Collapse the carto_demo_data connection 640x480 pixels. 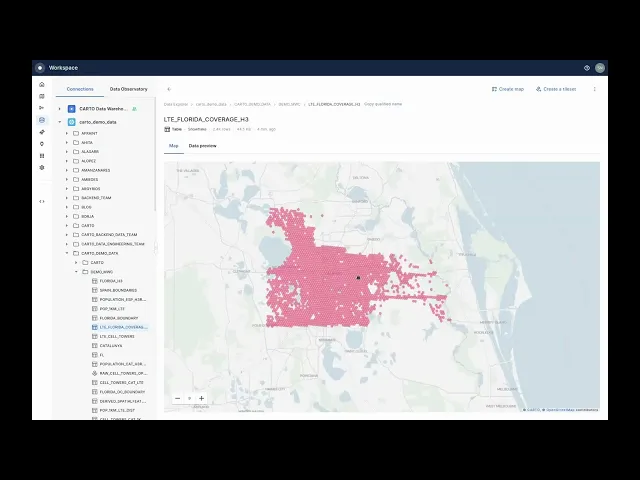[60, 122]
